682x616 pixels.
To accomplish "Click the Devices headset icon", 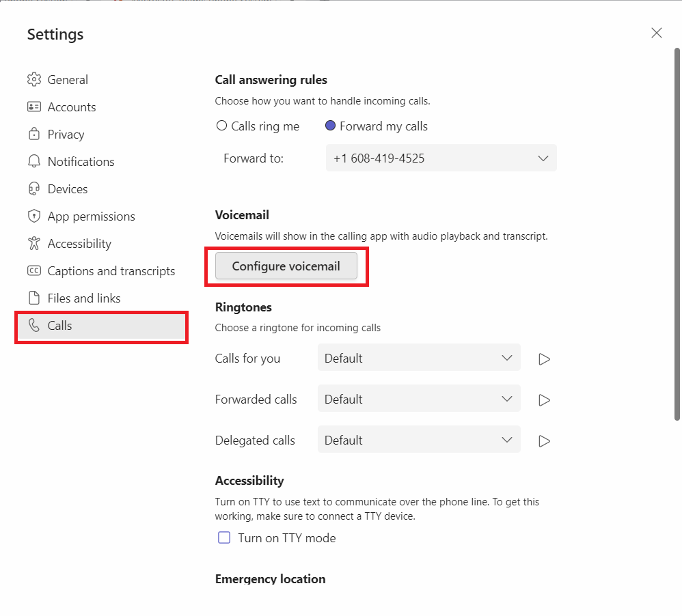I will (34, 188).
